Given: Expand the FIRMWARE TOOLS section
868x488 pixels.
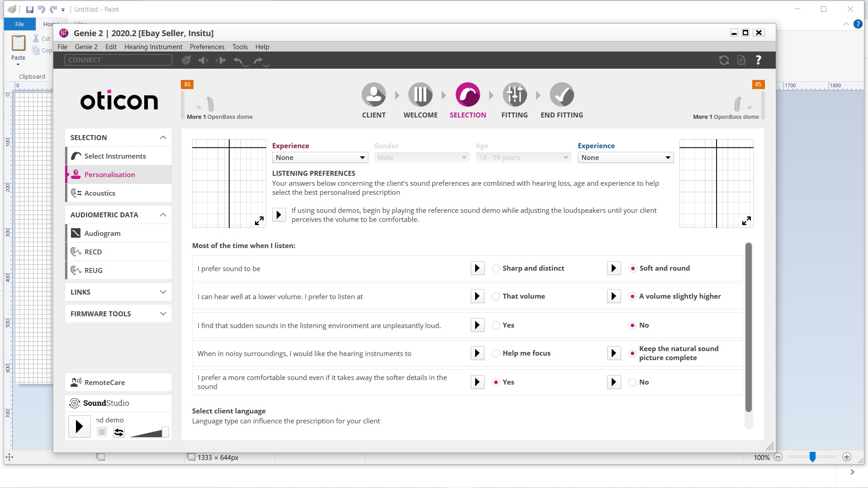Looking at the screenshot, I should [x=163, y=314].
